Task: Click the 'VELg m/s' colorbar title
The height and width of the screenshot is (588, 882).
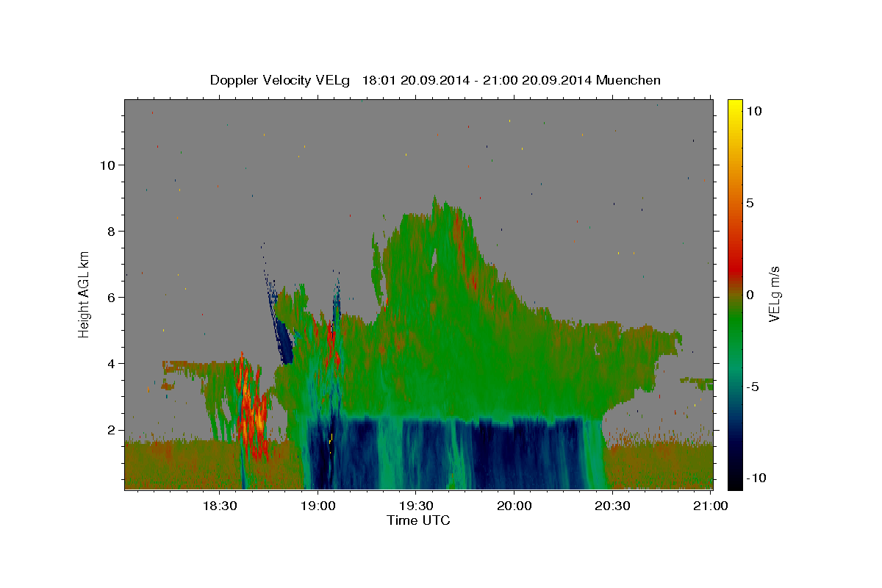Action: pyautogui.click(x=775, y=294)
